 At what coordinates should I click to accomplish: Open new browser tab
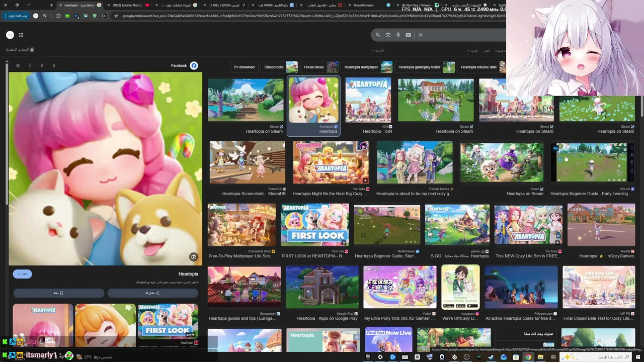point(51,5)
